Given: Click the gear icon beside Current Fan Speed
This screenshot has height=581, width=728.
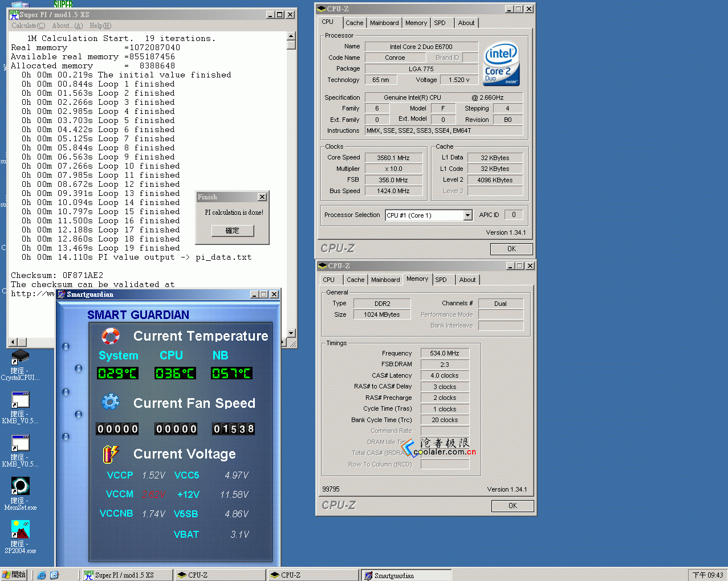Looking at the screenshot, I should 111,402.
